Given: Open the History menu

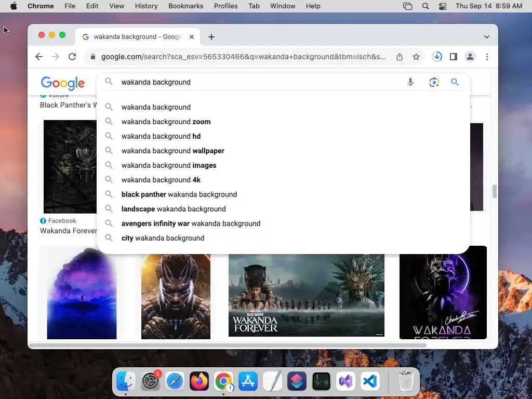Looking at the screenshot, I should [x=146, y=6].
